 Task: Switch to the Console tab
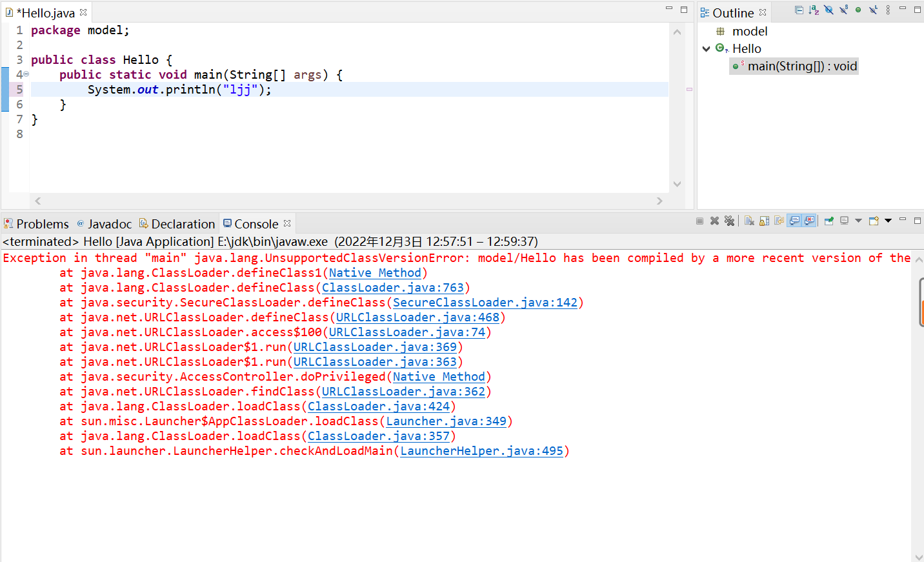coord(256,223)
